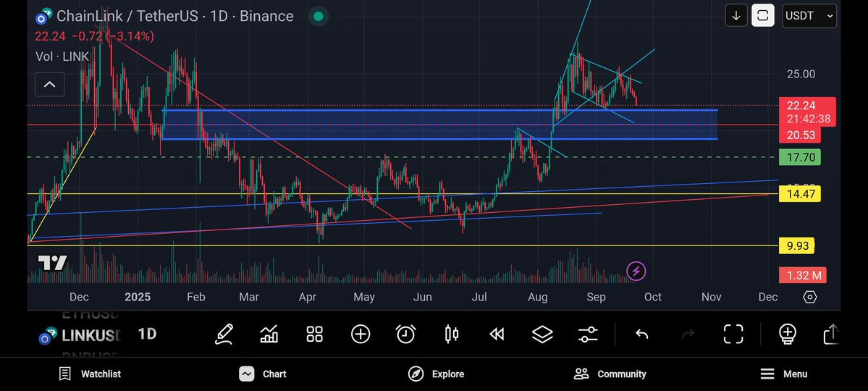Screen dimensions: 868x391
Task: Tap the Vol · LINK indicator label
Action: (62, 56)
